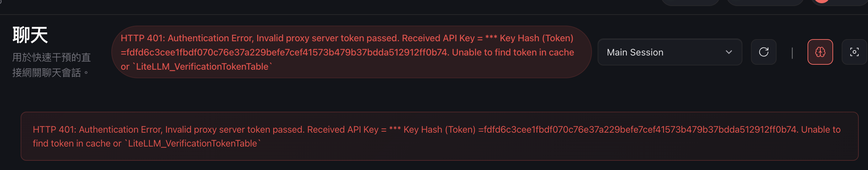Click the middle pill button at top edge
Image resolution: width=868 pixels, height=170 pixels.
[x=765, y=2]
